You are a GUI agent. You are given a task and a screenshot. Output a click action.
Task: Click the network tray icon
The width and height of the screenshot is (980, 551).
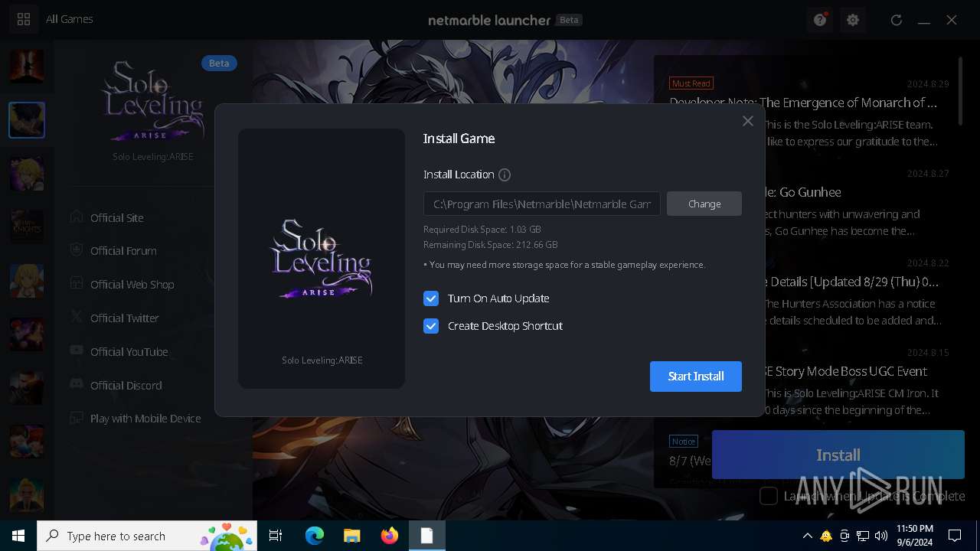pos(863,536)
